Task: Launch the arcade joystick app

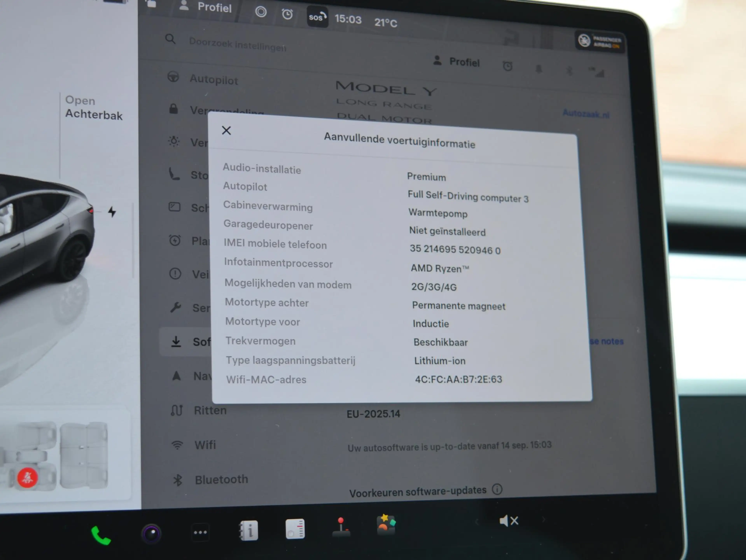Action: 341,527
